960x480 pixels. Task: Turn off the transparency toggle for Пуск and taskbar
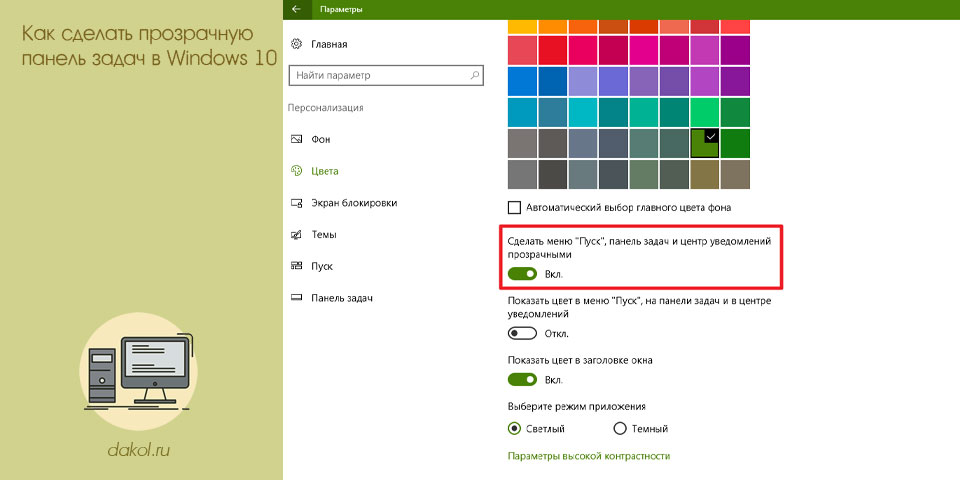pyautogui.click(x=522, y=274)
